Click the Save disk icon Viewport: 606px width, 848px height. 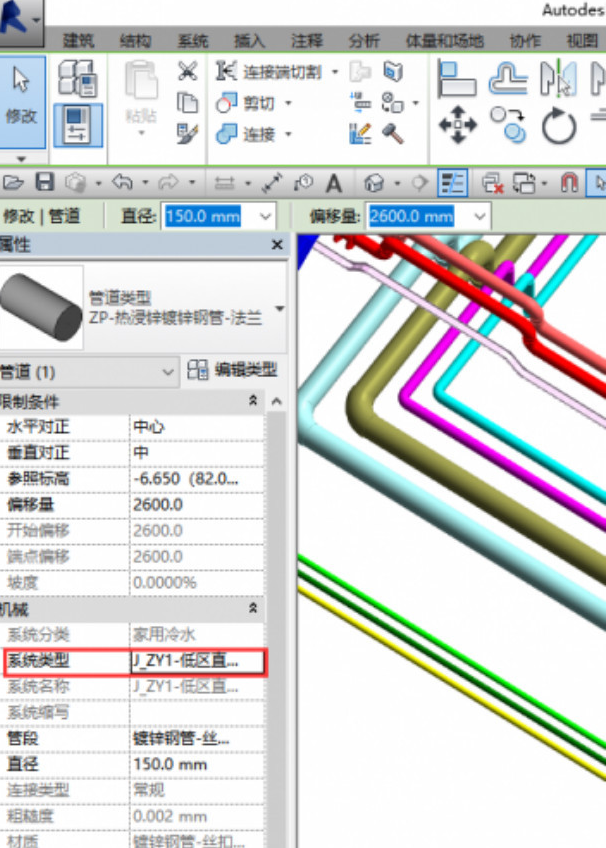pos(44,183)
